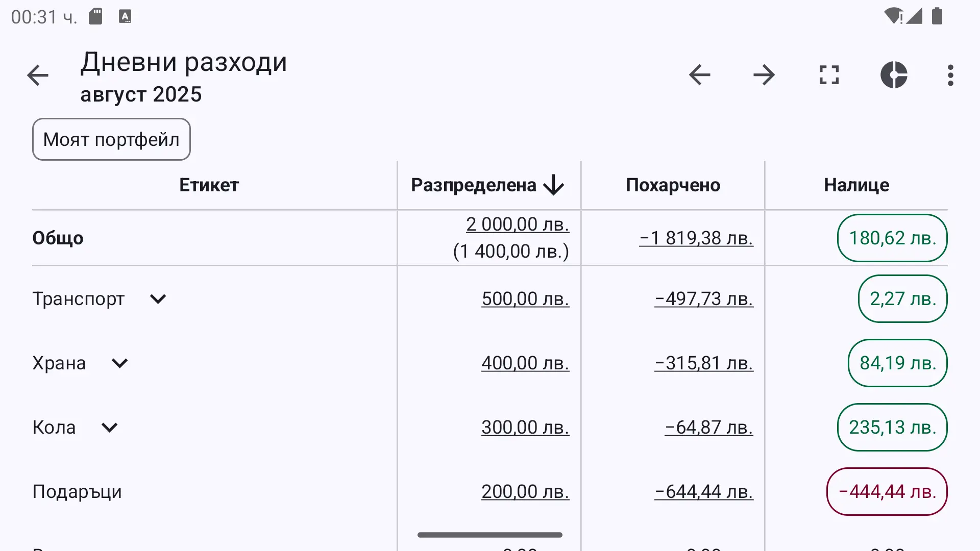Sort by the Налице column header

tap(856, 185)
